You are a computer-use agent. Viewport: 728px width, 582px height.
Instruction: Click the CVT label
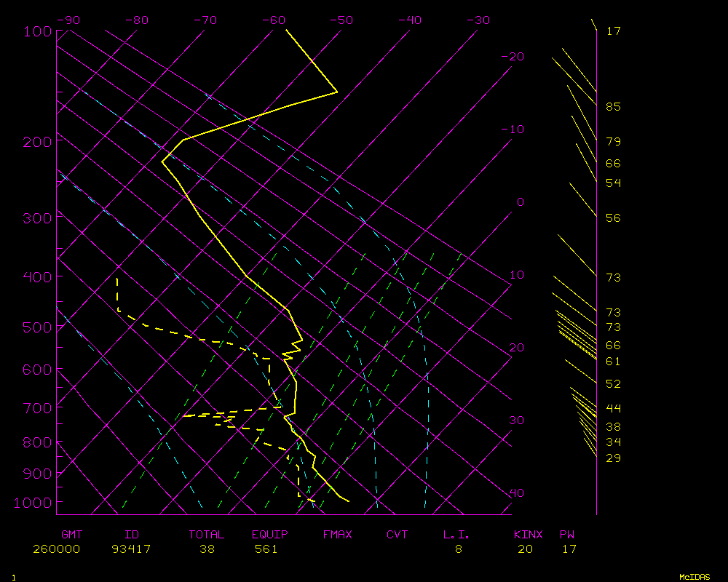point(397,535)
